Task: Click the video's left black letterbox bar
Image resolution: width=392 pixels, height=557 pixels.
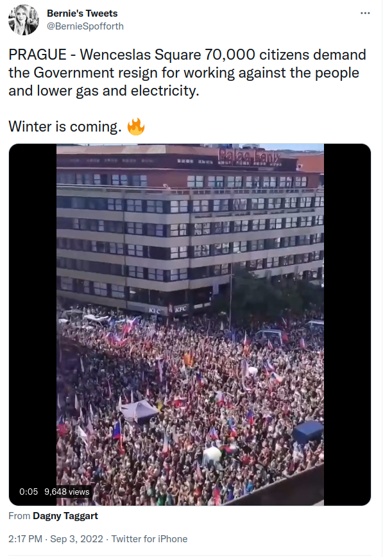Action: click(x=33, y=324)
